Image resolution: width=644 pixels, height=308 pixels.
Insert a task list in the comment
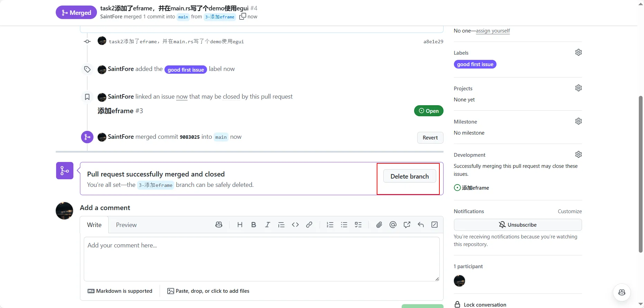coord(358,225)
